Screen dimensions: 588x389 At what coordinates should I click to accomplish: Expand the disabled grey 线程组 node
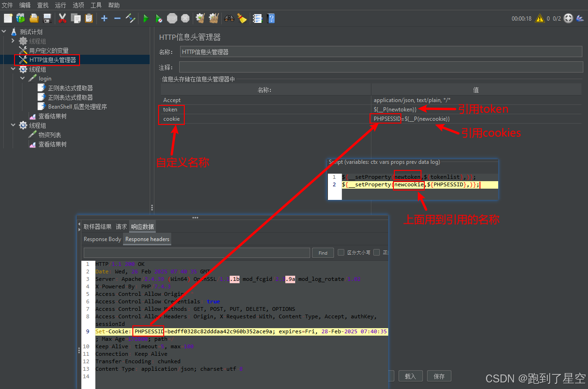click(13, 41)
